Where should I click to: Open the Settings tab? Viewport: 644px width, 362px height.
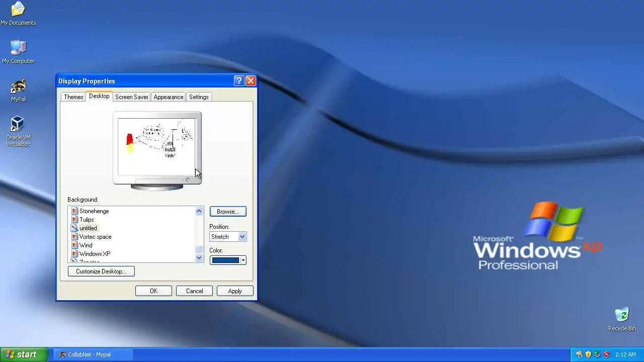199,97
